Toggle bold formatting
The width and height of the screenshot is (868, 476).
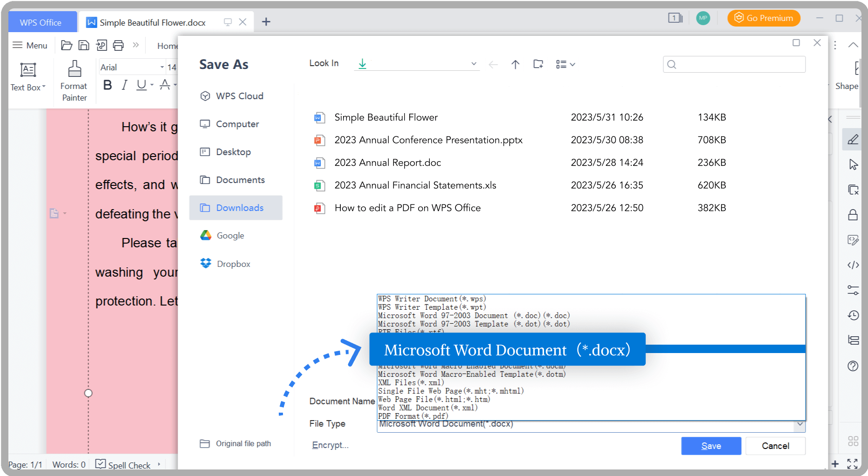[107, 85]
